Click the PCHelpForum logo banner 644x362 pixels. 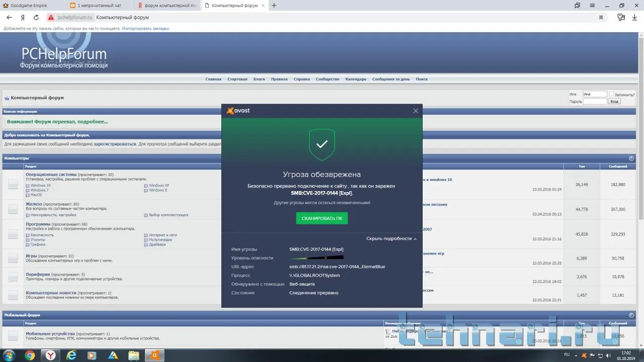point(63,57)
